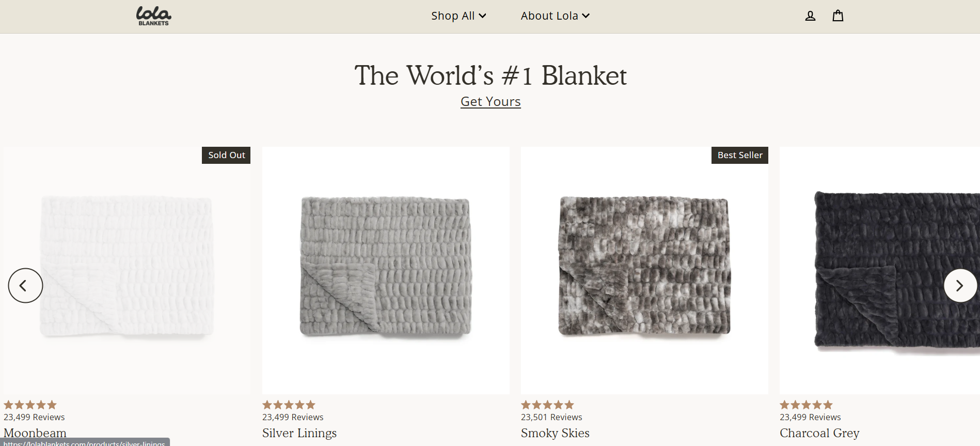Expand the About Lola dropdown menu
This screenshot has height=446, width=980.
(x=555, y=16)
